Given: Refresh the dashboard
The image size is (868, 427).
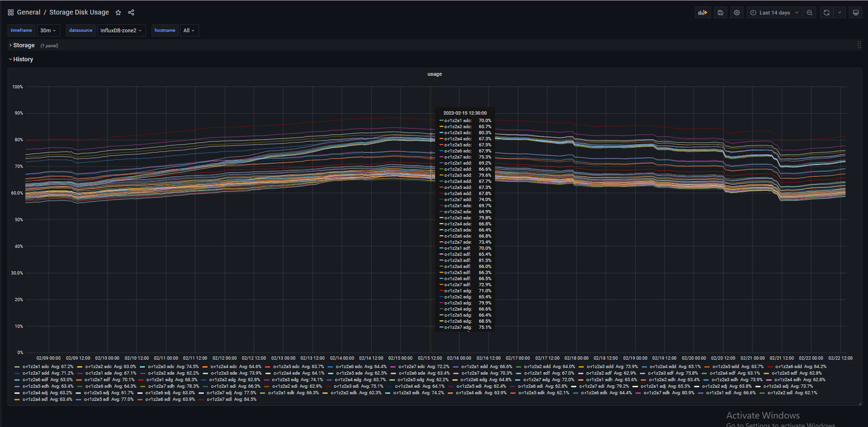Looking at the screenshot, I should 826,13.
